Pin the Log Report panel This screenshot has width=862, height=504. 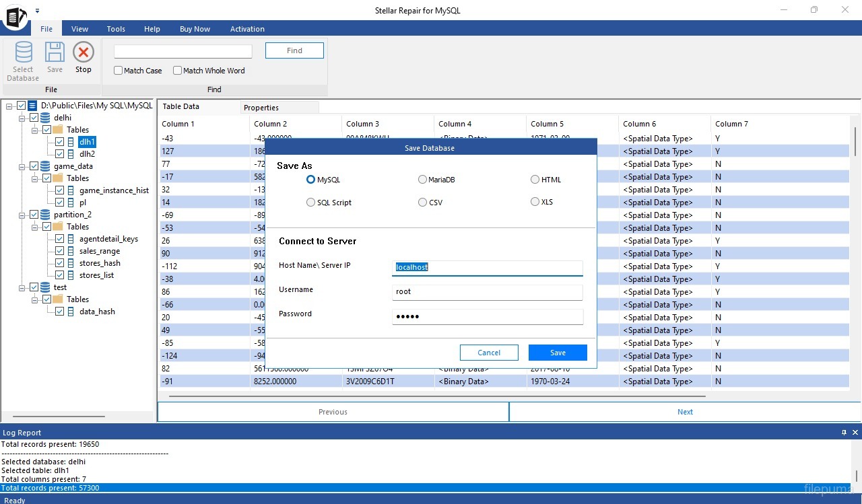coord(844,433)
